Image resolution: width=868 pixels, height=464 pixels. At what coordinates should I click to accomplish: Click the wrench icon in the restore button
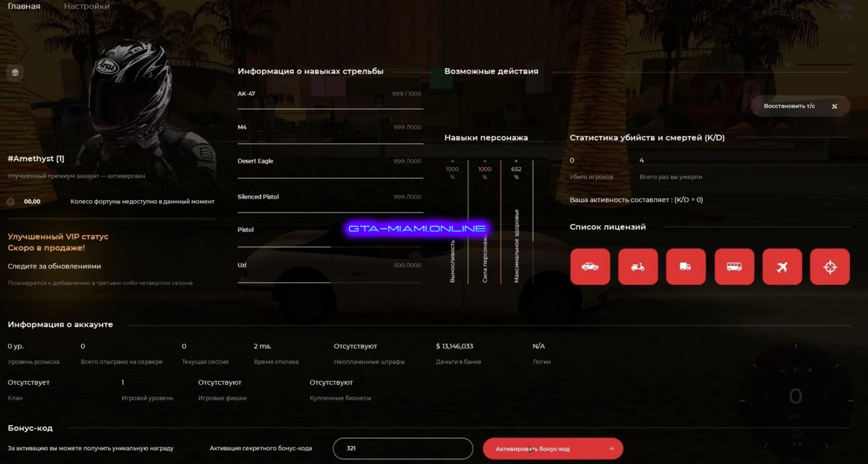click(x=834, y=106)
